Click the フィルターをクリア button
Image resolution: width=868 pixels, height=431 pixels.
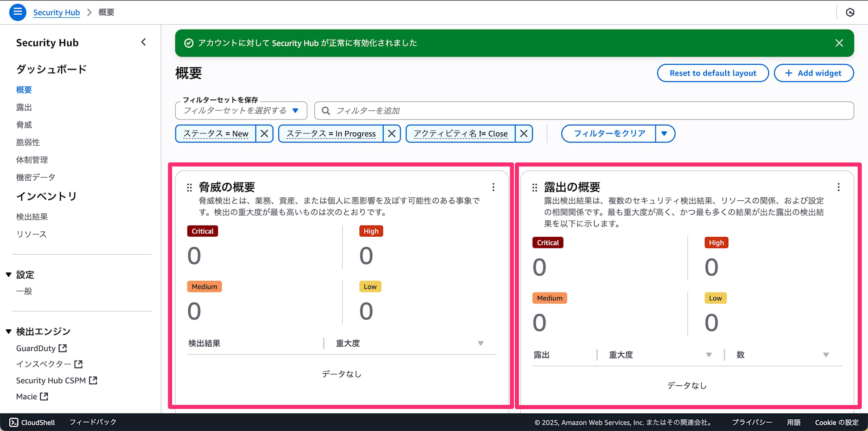[609, 133]
